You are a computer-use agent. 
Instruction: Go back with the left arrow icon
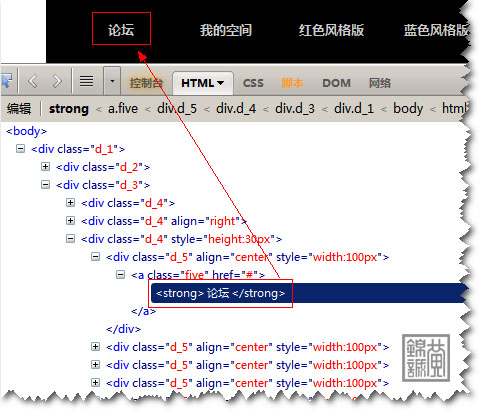coord(33,81)
